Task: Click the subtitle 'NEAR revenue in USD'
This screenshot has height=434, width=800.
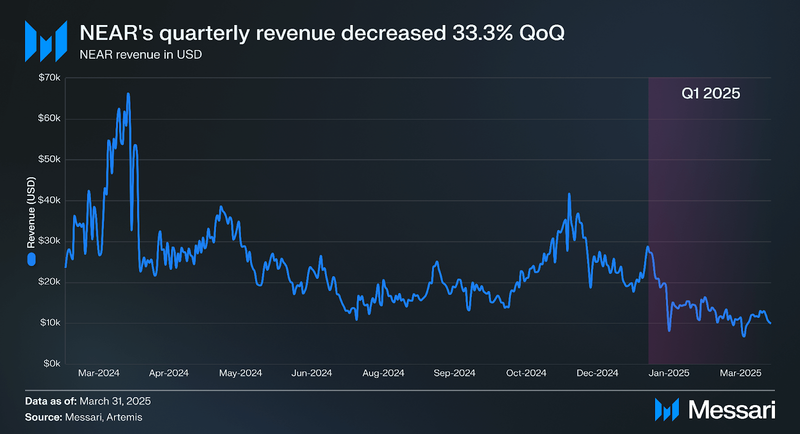Action: 141,55
